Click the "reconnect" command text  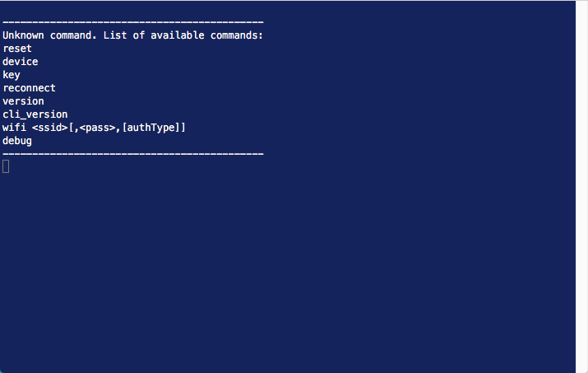pos(30,88)
